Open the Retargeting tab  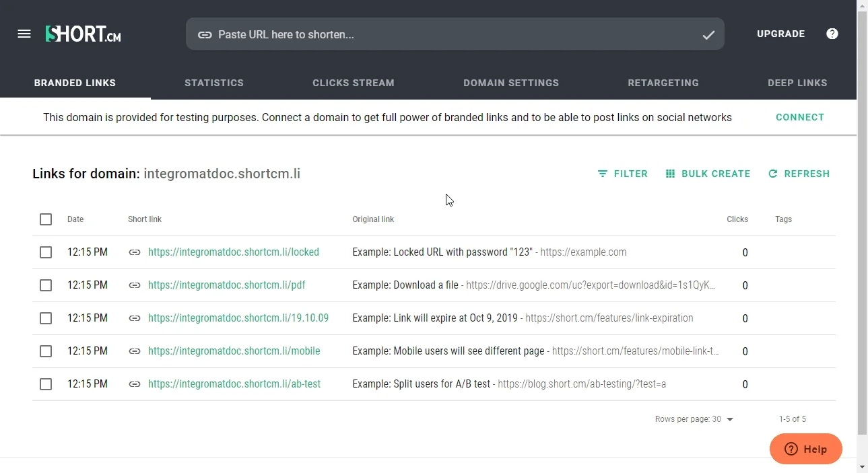point(663,83)
